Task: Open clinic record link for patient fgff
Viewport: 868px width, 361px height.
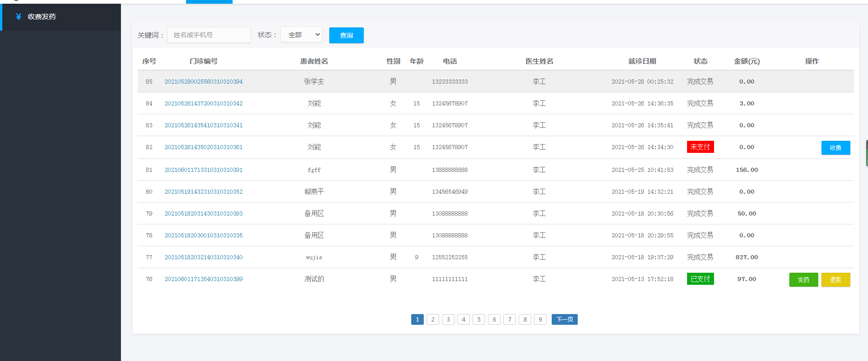Action: point(203,170)
